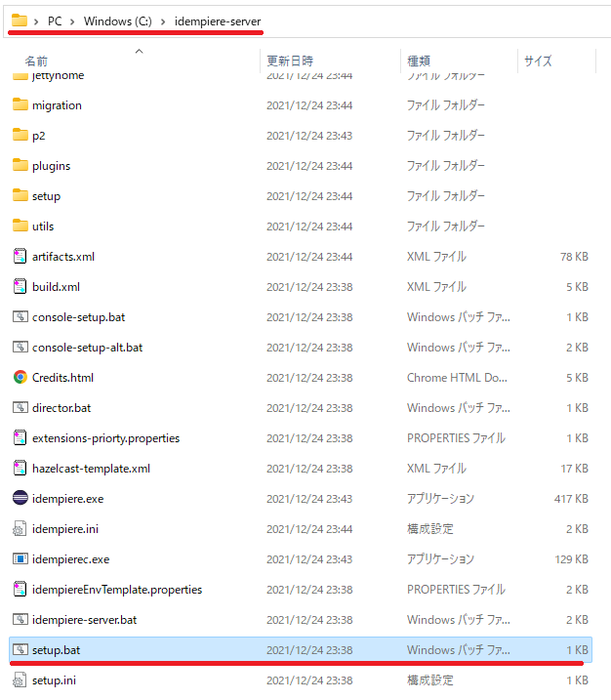The image size is (611, 700).
Task: Select idempiere.ini file name
Action: pyautogui.click(x=65, y=529)
